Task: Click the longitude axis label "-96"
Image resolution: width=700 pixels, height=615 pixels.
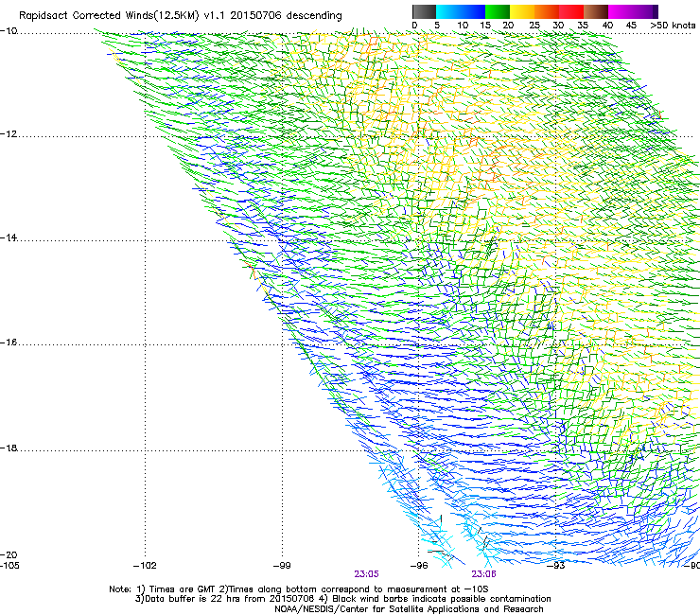Action: tap(419, 566)
